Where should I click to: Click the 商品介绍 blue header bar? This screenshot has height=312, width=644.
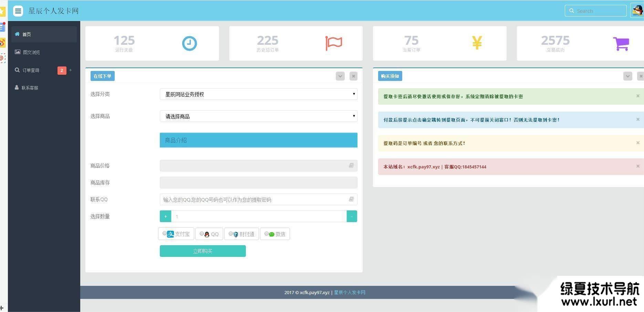[259, 140]
